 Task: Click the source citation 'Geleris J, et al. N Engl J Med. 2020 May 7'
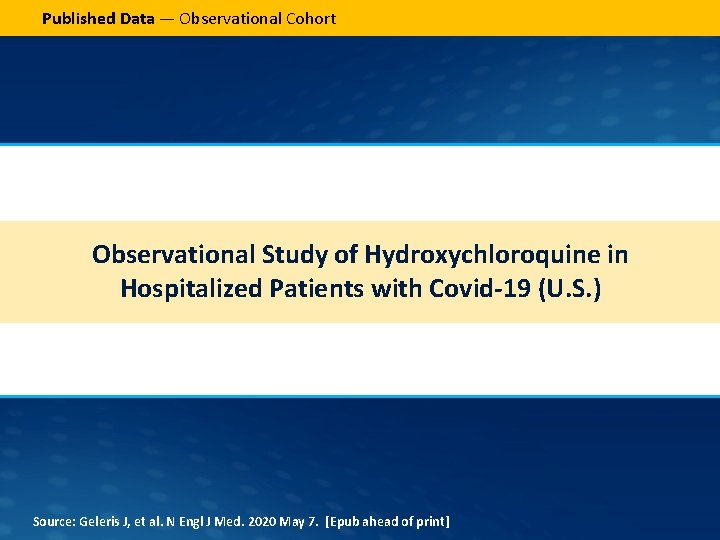pos(198,522)
